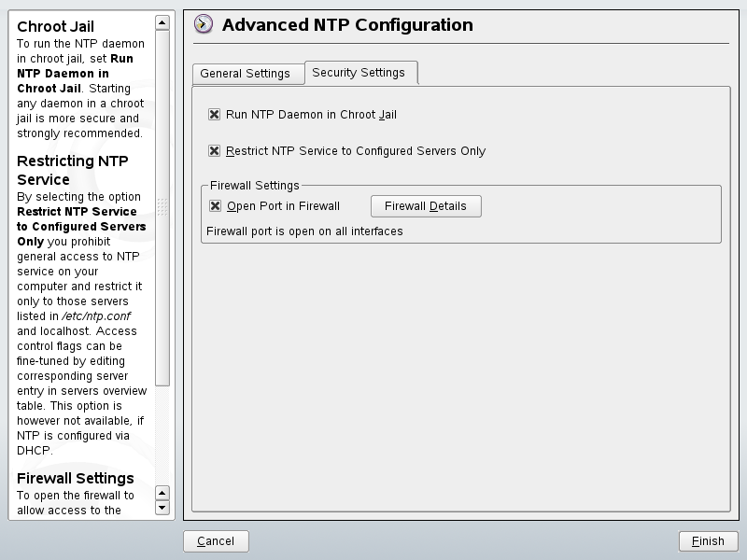Disable Restrict NTP Service to Configured Servers Only
This screenshot has width=747, height=560.
tap(215, 151)
